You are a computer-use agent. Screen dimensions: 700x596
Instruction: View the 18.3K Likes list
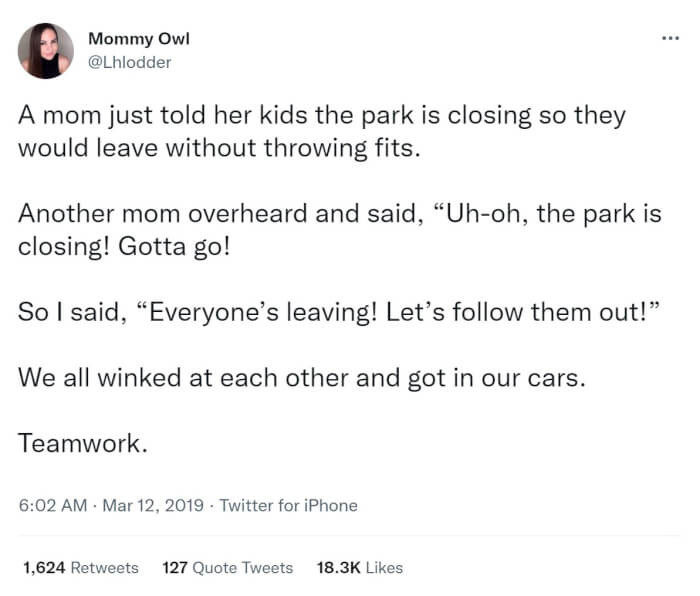(x=359, y=567)
